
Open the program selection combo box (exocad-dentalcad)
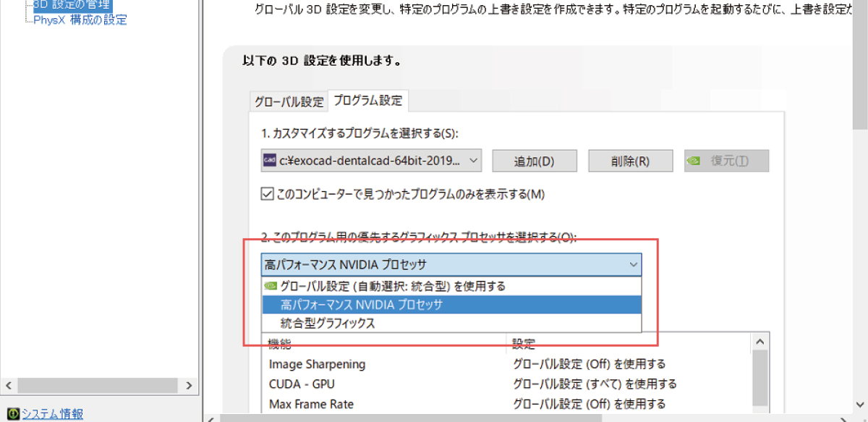coord(371,161)
